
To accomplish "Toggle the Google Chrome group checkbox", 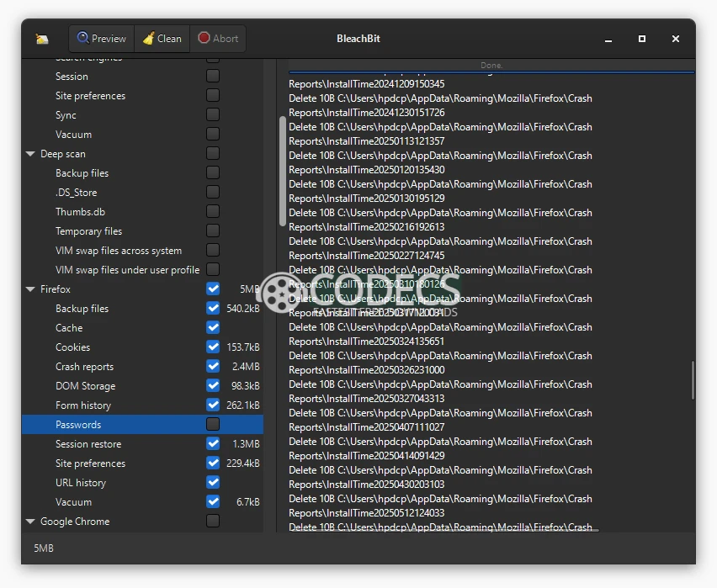I will tap(213, 522).
